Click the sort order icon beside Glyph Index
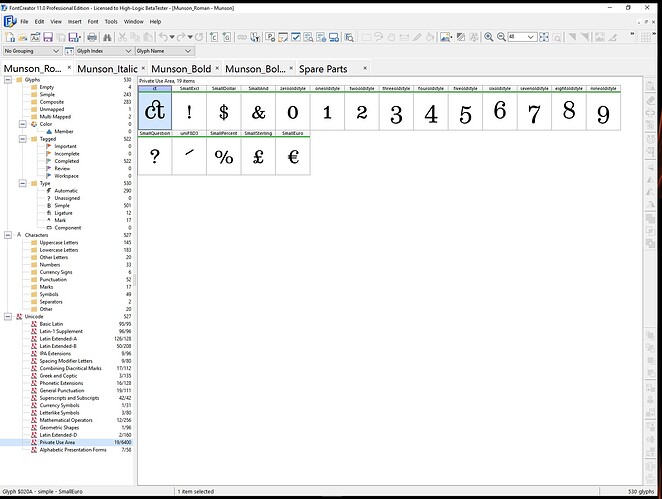 pyautogui.click(x=69, y=51)
